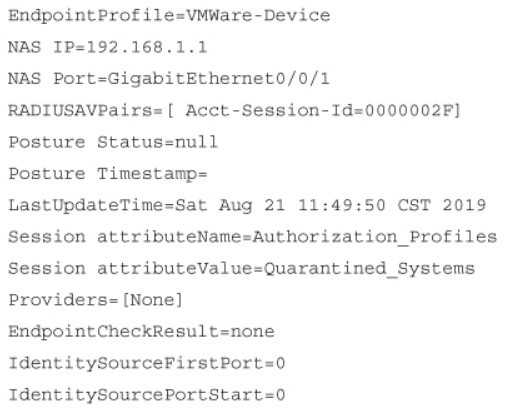
Task: Click Session attributeValue=Quarantined_Systems line
Action: [x=241, y=269]
